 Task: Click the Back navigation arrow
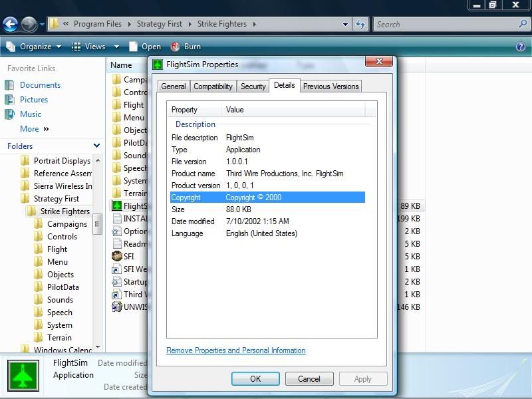11,25
